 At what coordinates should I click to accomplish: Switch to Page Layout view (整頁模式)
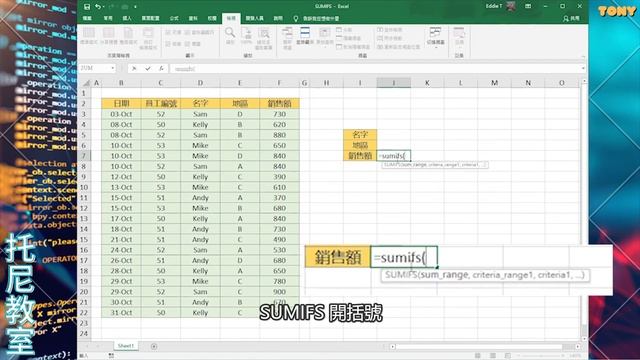point(128,36)
